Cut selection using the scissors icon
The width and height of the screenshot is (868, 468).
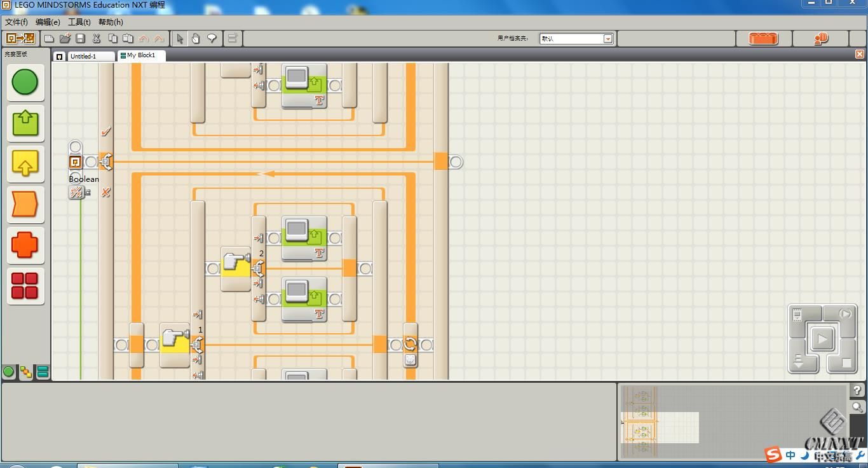coord(97,39)
